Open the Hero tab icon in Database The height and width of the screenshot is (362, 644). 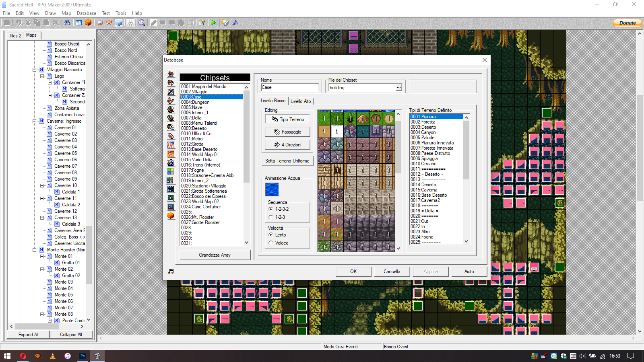coord(171,74)
